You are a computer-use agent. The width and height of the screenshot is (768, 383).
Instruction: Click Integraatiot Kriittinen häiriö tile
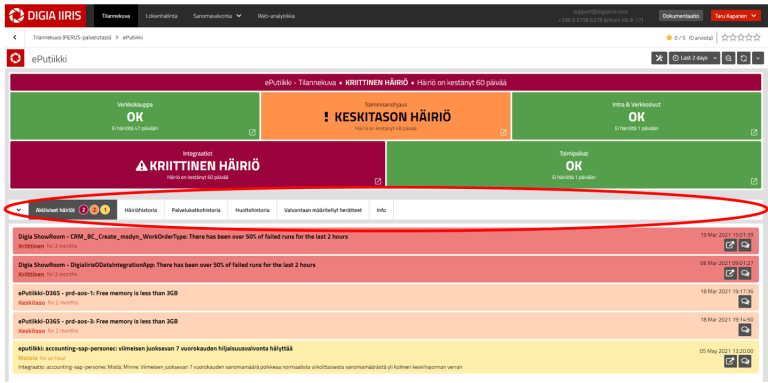click(x=198, y=165)
